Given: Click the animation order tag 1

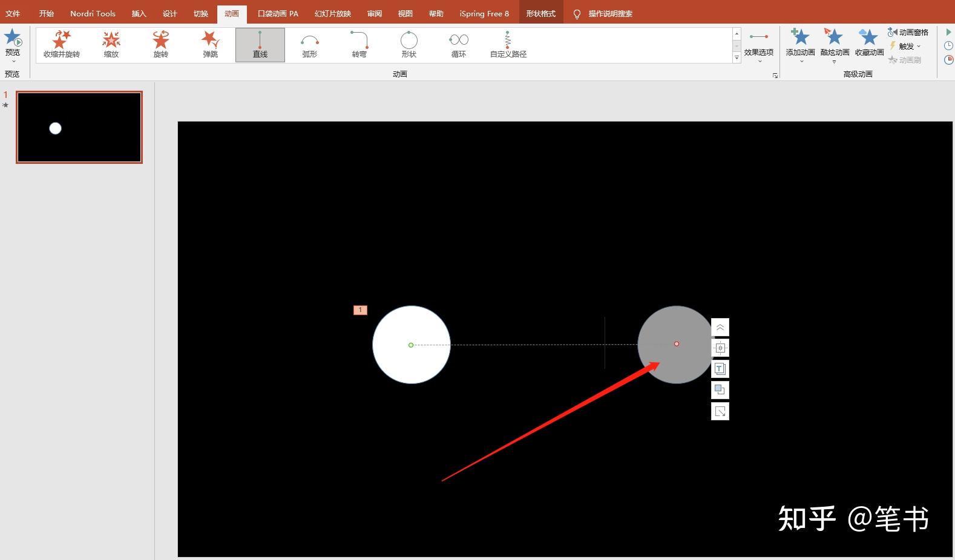Looking at the screenshot, I should [360, 310].
